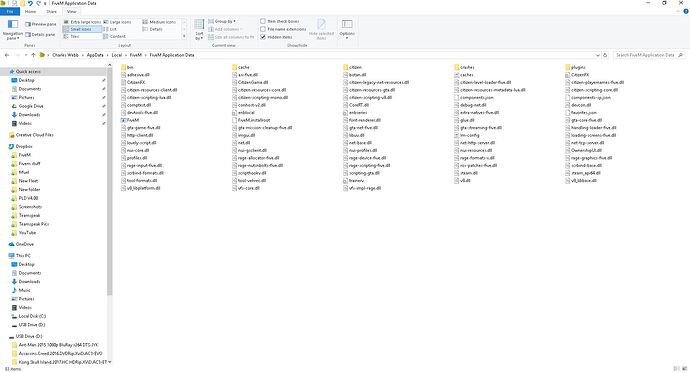Click Size all columns to fit
This screenshot has height=373, width=690.
click(231, 37)
